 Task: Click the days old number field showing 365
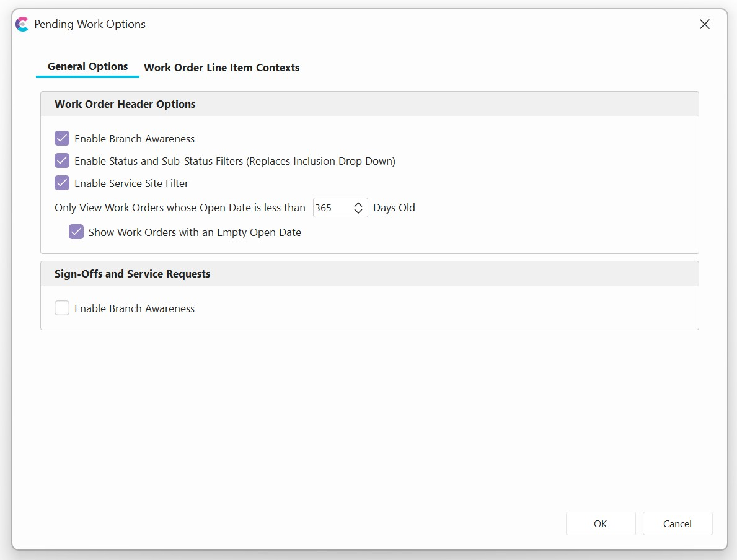point(330,208)
